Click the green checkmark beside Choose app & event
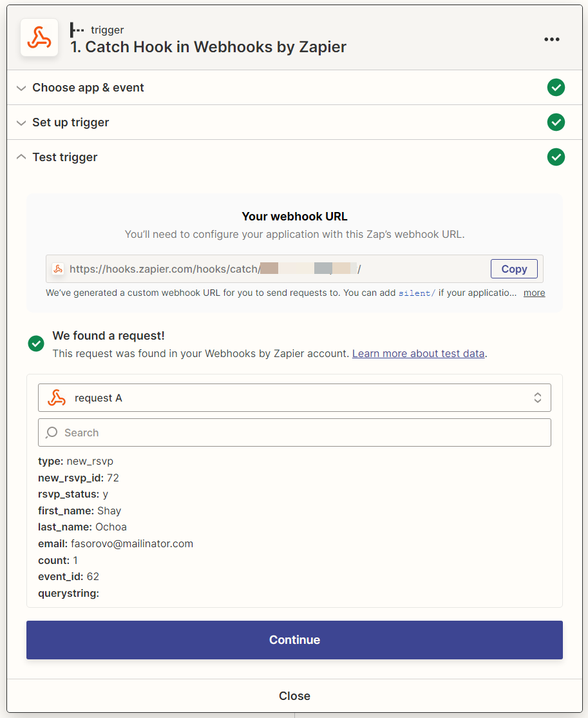This screenshot has width=588, height=718. click(x=556, y=87)
